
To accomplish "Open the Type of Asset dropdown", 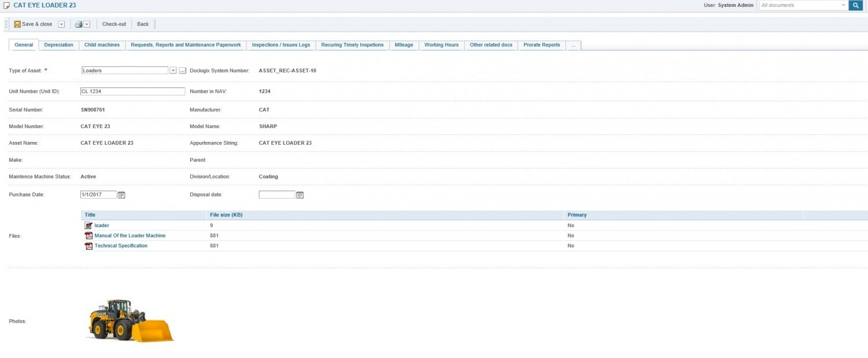I will (172, 71).
